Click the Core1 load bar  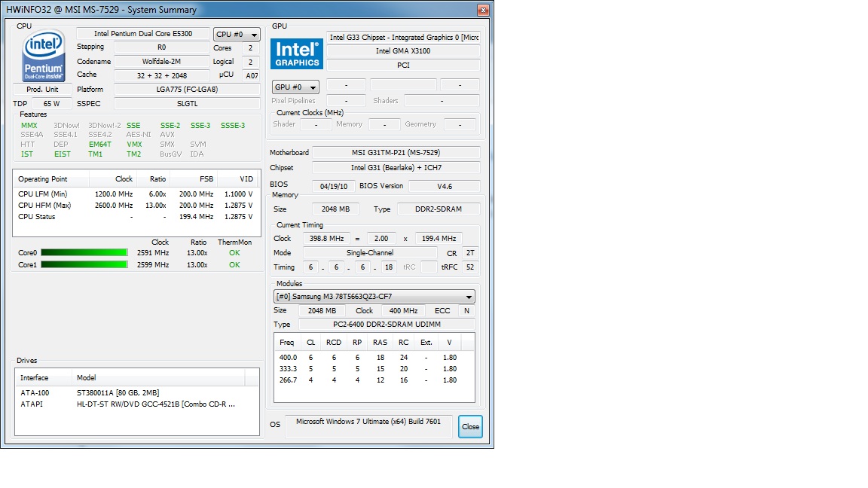[x=84, y=265]
